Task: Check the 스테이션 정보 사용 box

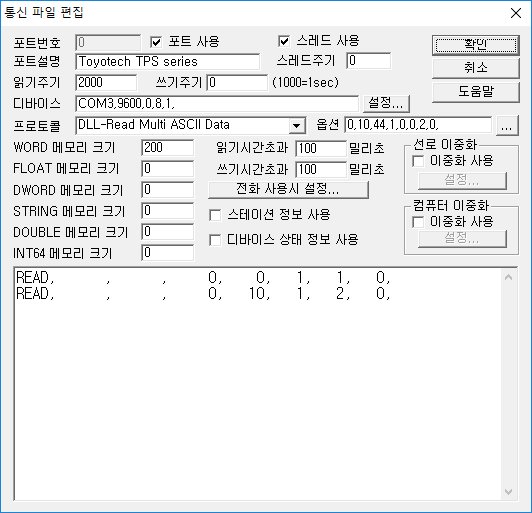Action: click(215, 215)
